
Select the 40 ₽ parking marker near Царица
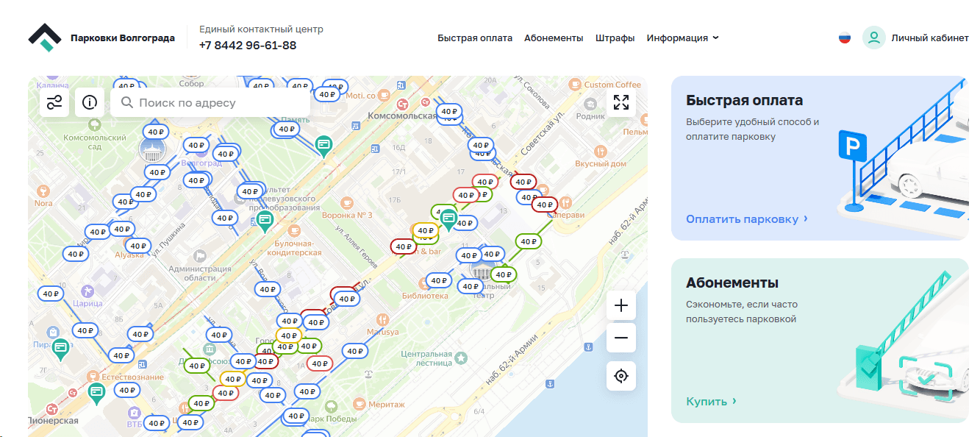[51, 294]
